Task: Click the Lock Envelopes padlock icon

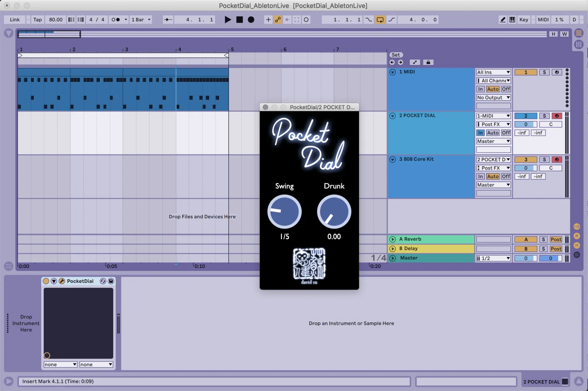Action: (428, 62)
